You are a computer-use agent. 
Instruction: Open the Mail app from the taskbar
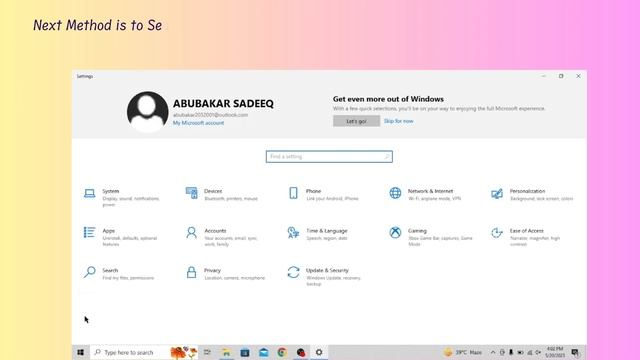264,352
